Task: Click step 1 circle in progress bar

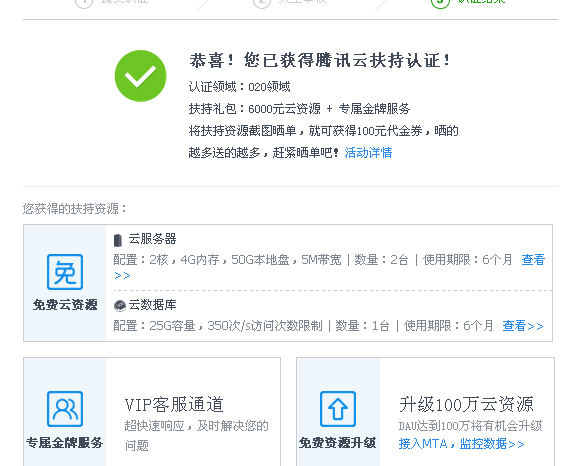Action: tap(84, 2)
